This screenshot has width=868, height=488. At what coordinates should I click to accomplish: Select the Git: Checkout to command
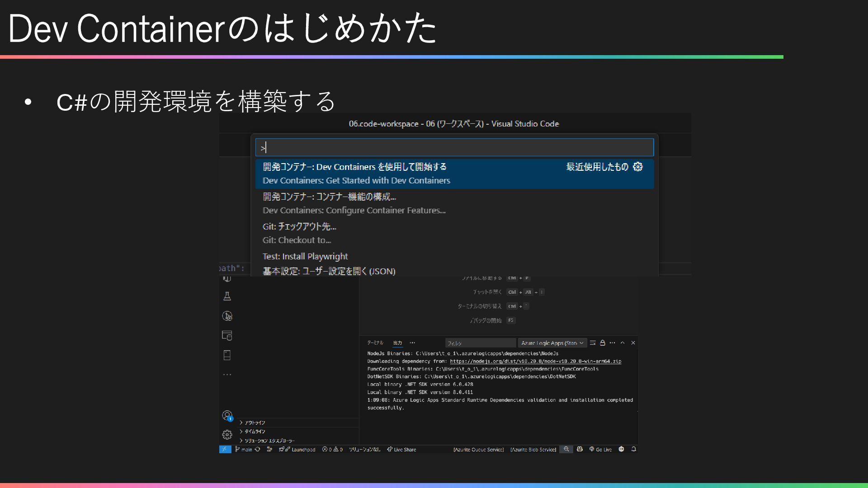click(454, 233)
